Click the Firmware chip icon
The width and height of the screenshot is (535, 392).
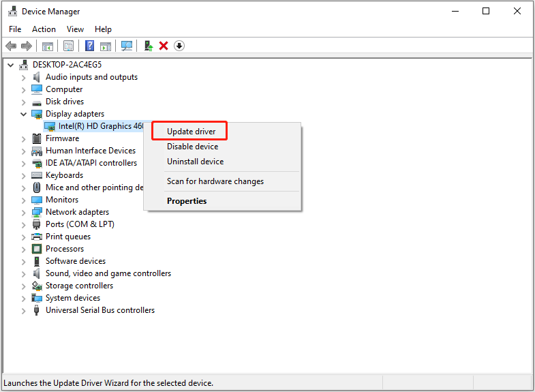coord(37,138)
